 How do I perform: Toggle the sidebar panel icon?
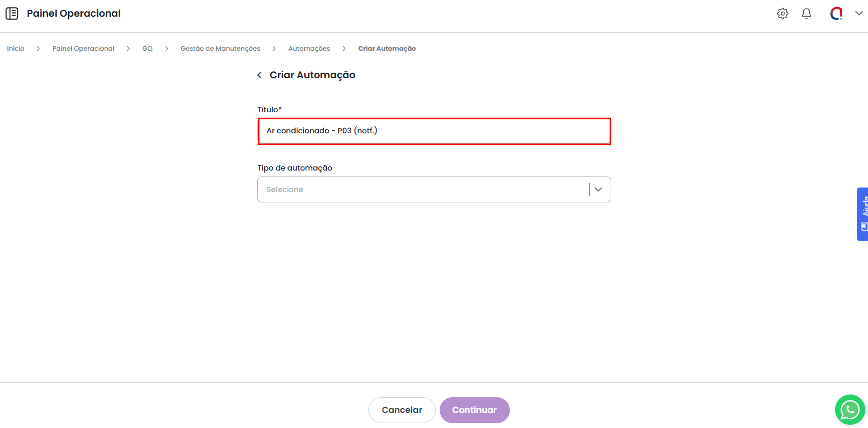(x=12, y=13)
